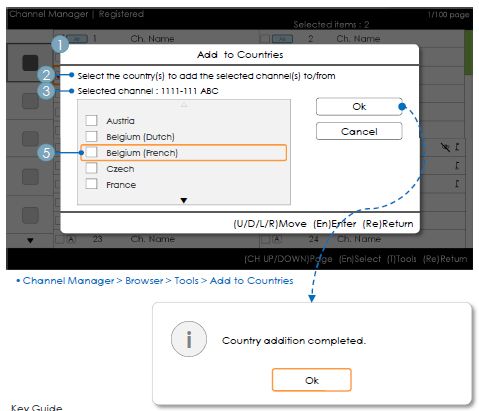Click Ok on Country addition completed popup
Viewport: 479px width, 411px height.
click(312, 380)
